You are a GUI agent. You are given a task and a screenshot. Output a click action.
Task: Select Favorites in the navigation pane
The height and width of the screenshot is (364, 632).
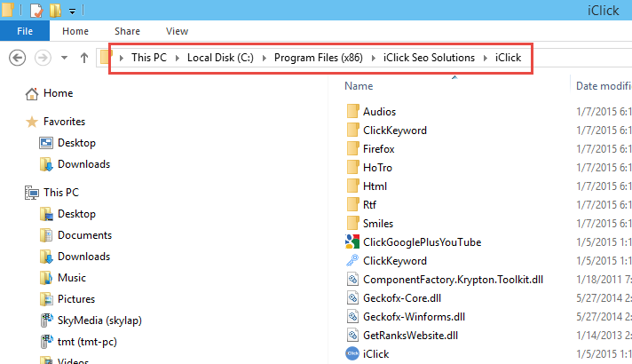(x=64, y=122)
